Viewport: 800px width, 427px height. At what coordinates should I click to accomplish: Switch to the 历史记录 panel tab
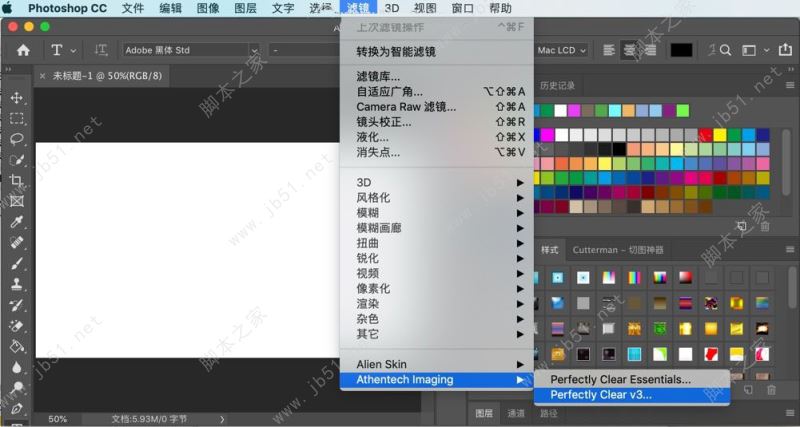click(x=557, y=85)
